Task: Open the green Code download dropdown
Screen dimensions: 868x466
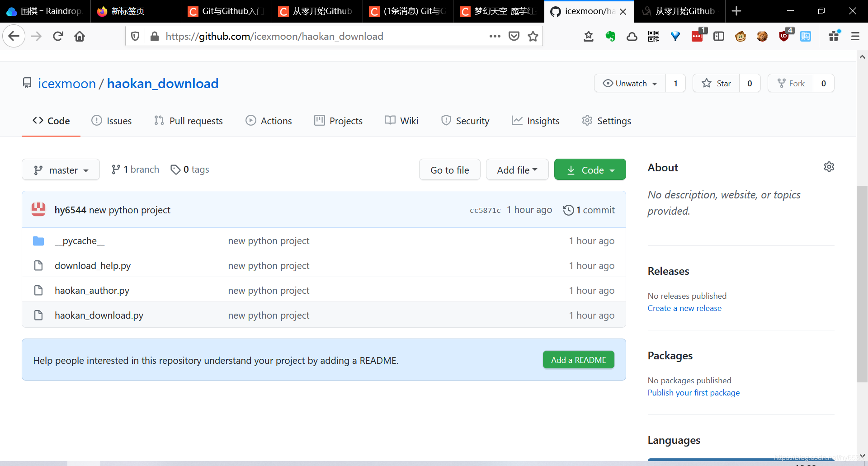Action: tap(590, 169)
